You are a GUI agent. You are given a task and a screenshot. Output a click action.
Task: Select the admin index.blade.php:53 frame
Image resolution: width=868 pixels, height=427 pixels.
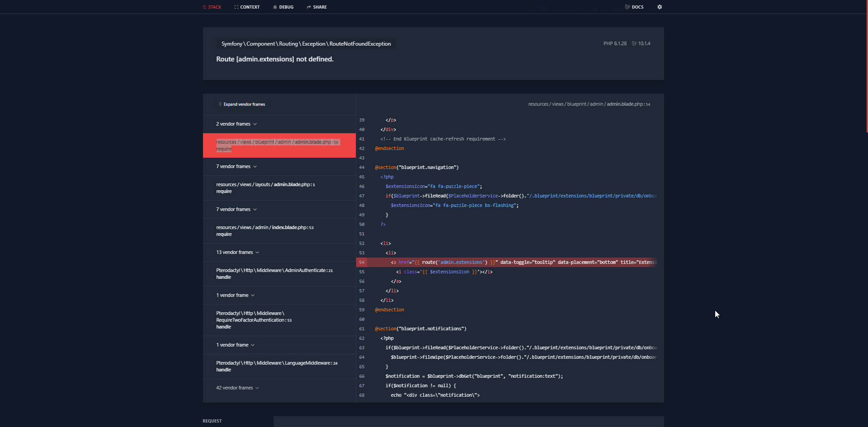279,231
